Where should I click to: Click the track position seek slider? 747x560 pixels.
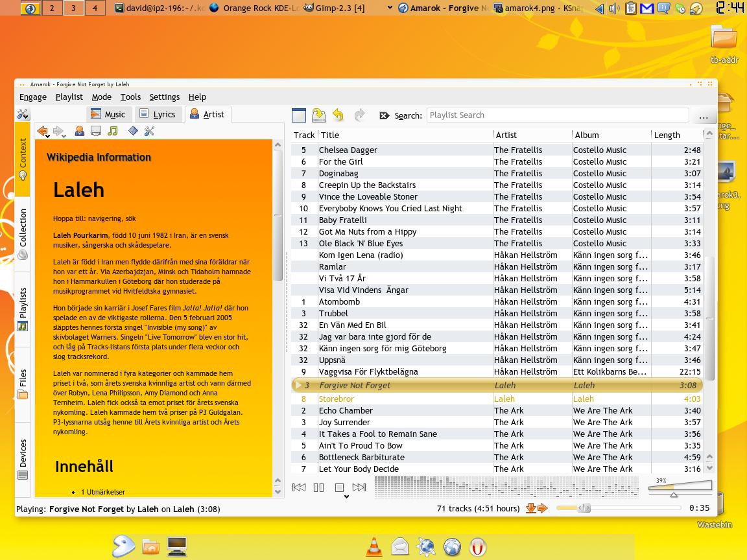[x=619, y=508]
